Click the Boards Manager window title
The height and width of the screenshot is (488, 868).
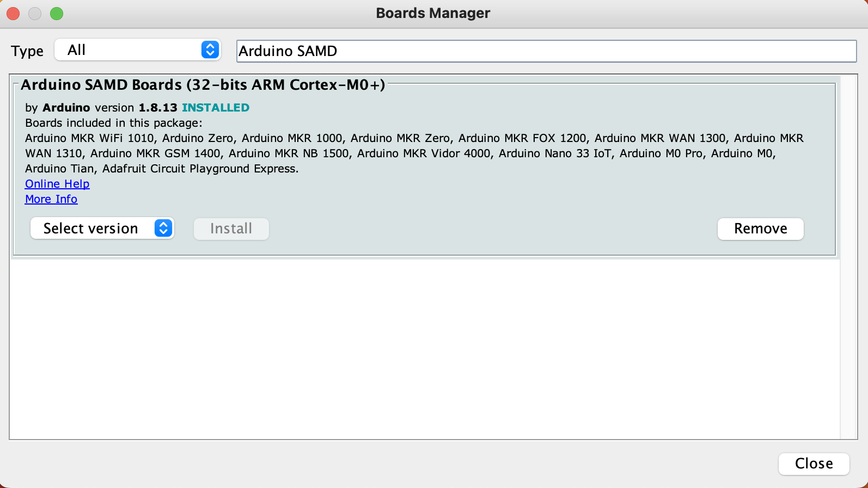click(x=433, y=13)
